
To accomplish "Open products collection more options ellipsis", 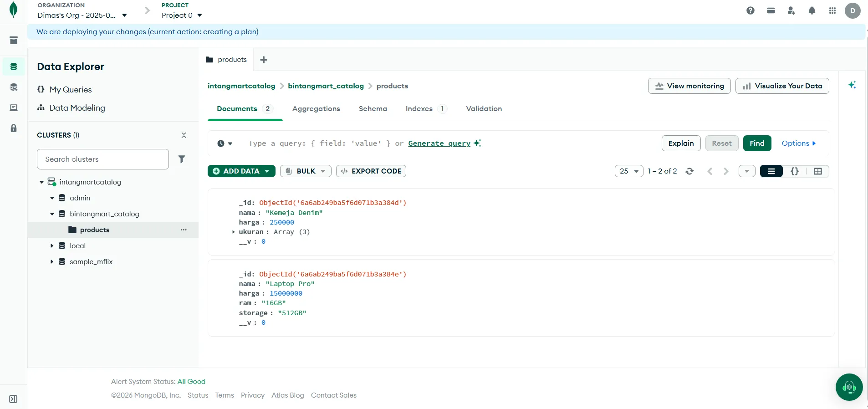I will pyautogui.click(x=184, y=230).
